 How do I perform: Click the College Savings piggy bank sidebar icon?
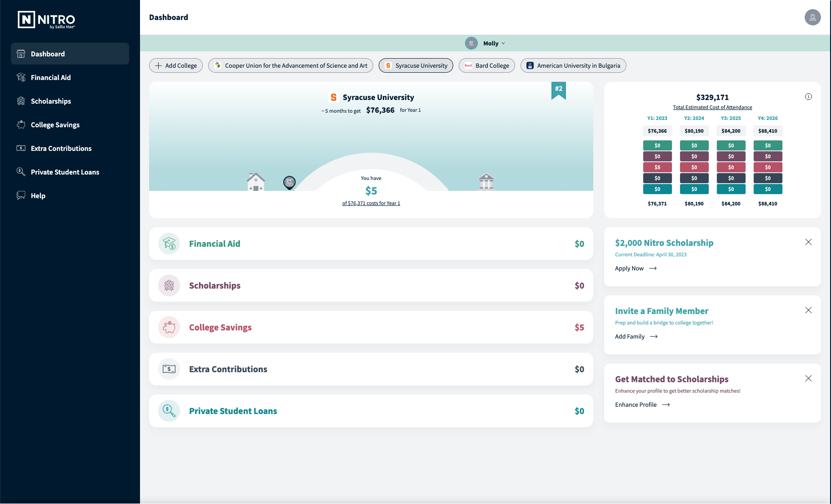[21, 125]
